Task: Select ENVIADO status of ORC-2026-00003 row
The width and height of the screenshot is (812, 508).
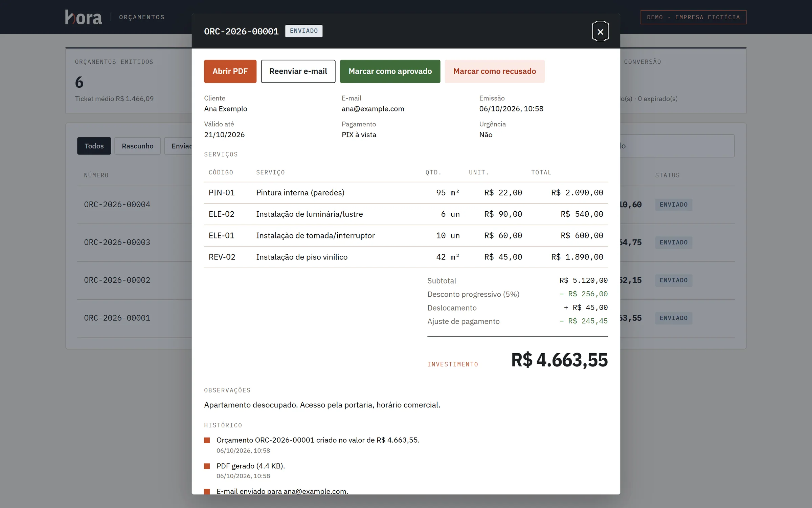Action: pyautogui.click(x=674, y=242)
